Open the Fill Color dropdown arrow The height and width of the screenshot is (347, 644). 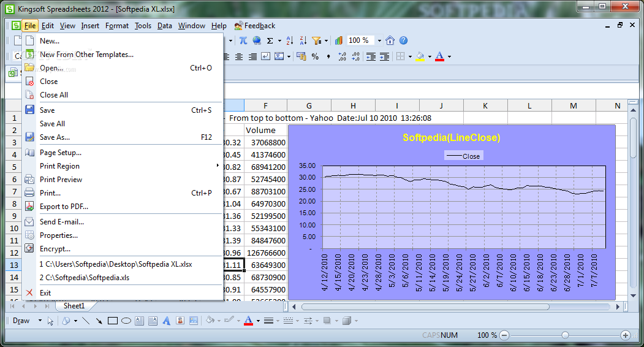coord(430,57)
